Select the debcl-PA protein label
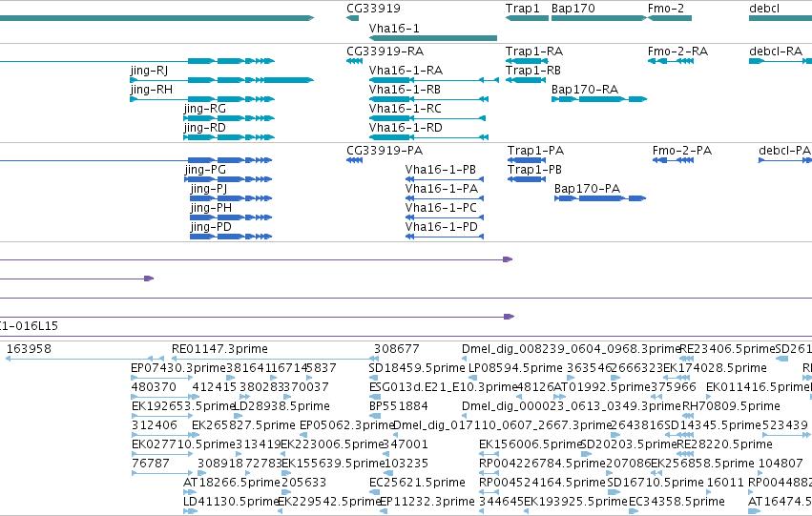The height and width of the screenshot is (516, 812). point(784,151)
